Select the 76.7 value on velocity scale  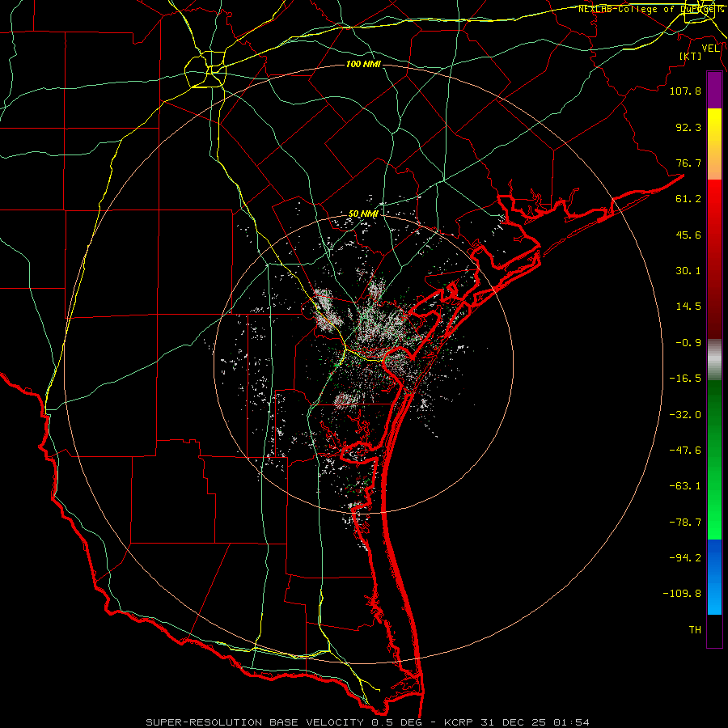coord(688,163)
